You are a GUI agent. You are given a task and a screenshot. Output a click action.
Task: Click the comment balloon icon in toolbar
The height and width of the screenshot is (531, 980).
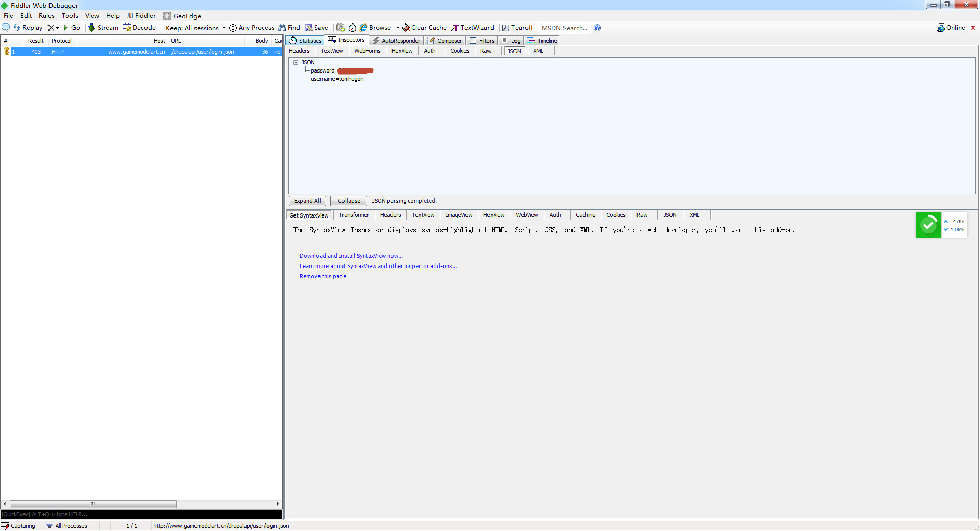click(x=6, y=28)
